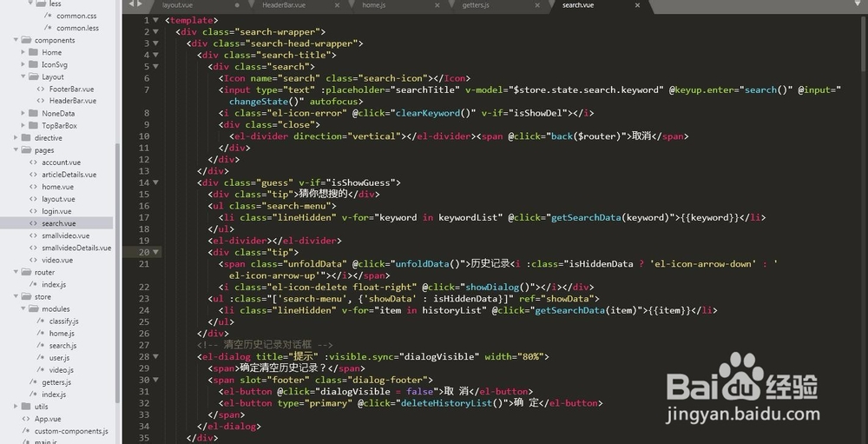The image size is (868, 444).
Task: Click the next tab arrow
Action: [140, 3]
